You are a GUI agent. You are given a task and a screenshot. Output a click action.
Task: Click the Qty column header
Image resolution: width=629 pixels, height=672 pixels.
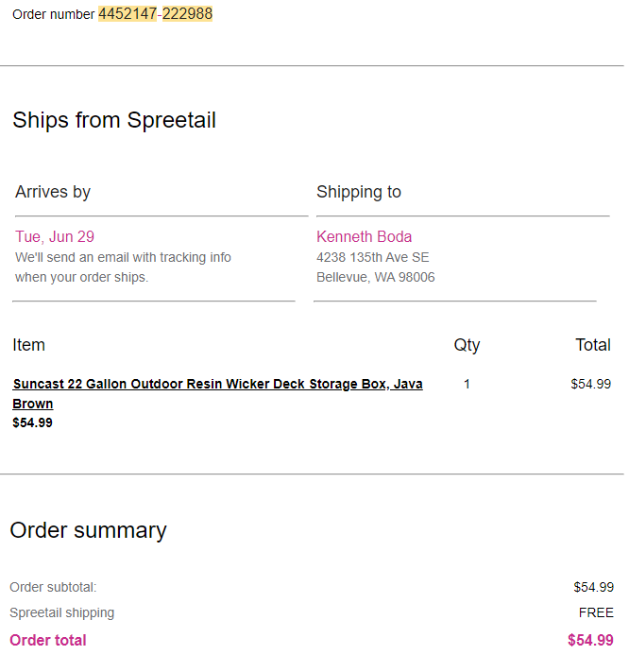(x=467, y=345)
